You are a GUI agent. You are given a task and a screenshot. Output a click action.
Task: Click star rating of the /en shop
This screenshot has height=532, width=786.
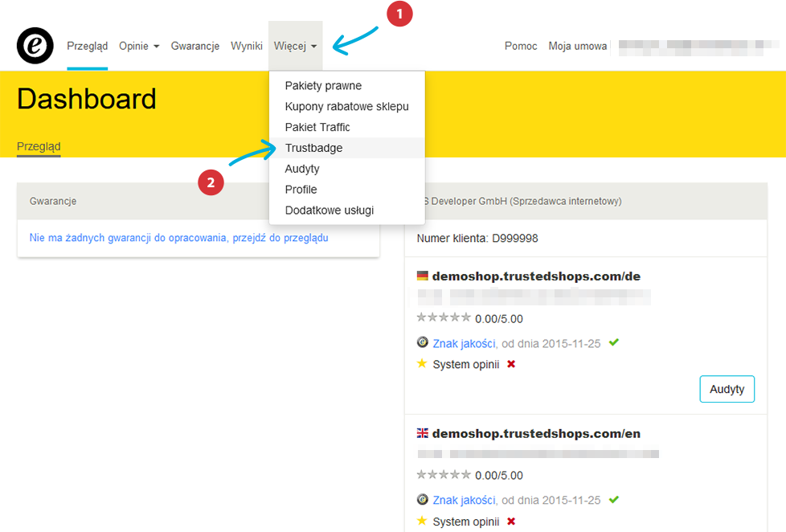click(x=444, y=474)
